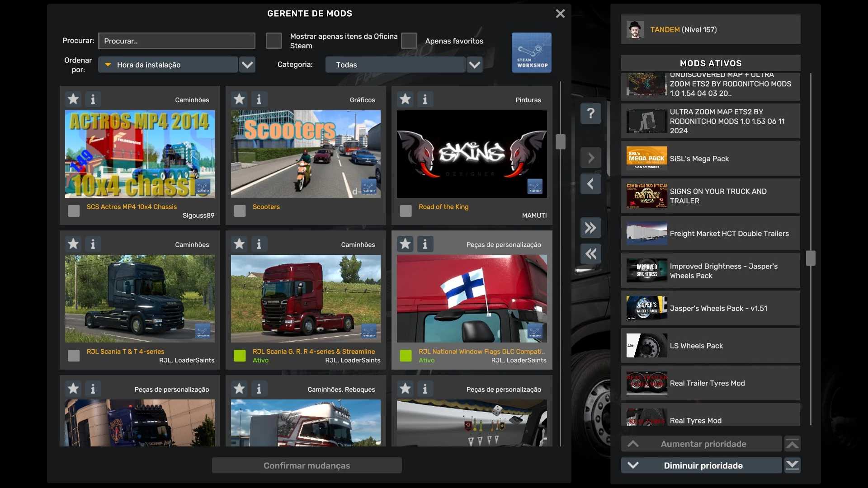
Task: Toggle Apenas favoritos checkbox
Action: 409,41
